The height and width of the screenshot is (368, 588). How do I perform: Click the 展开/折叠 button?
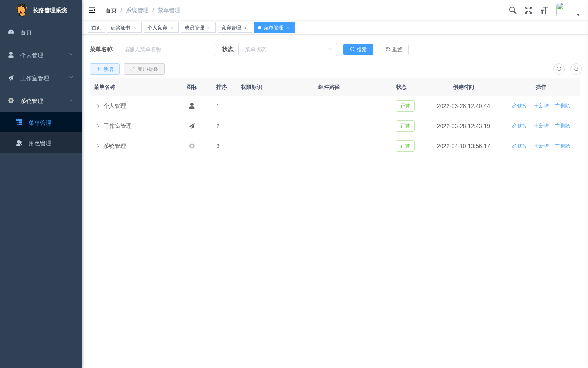point(144,69)
